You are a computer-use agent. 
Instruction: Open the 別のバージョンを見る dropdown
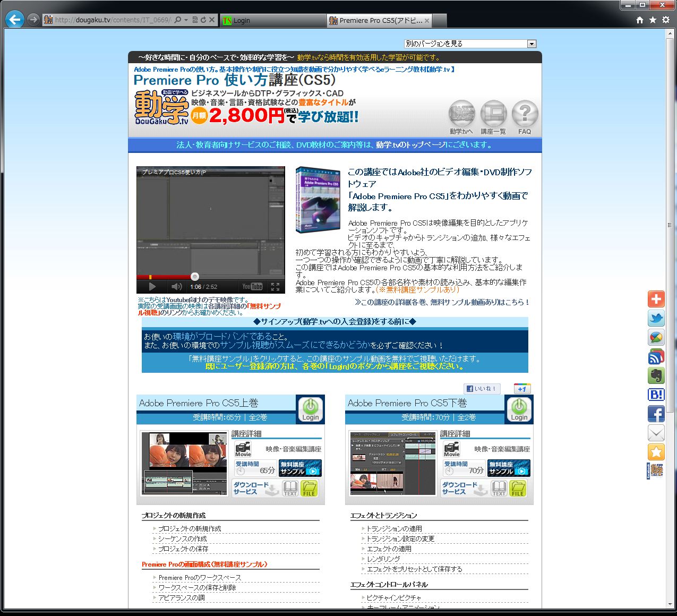tap(470, 44)
